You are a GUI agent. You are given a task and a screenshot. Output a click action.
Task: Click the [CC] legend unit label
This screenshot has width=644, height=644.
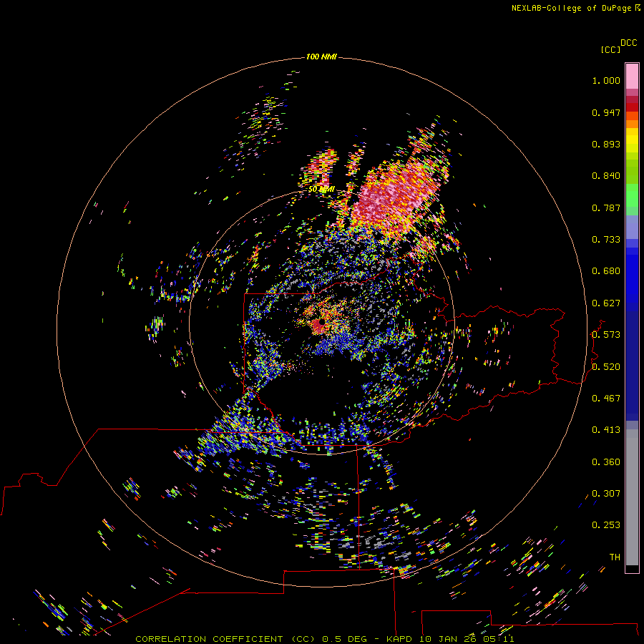coord(610,49)
